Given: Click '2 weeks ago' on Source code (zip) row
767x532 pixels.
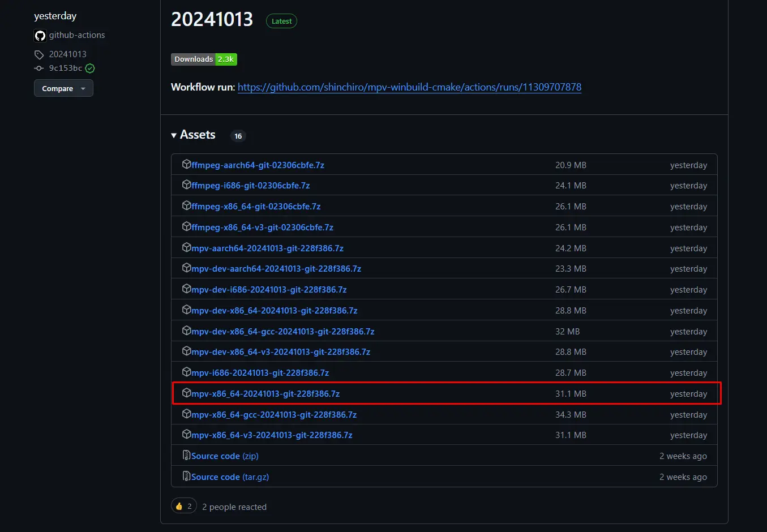Looking at the screenshot, I should pyautogui.click(x=683, y=456).
